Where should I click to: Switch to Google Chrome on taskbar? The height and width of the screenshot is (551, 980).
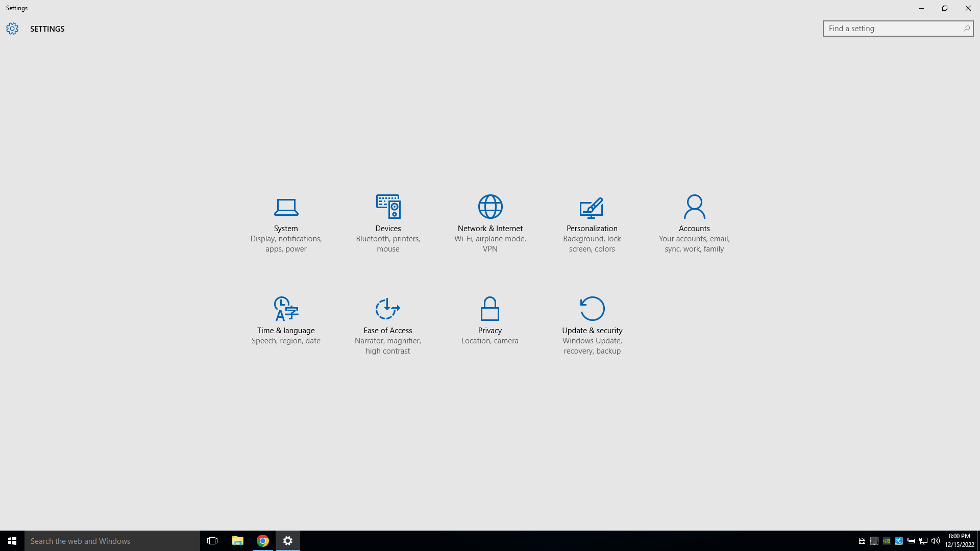[x=263, y=541]
